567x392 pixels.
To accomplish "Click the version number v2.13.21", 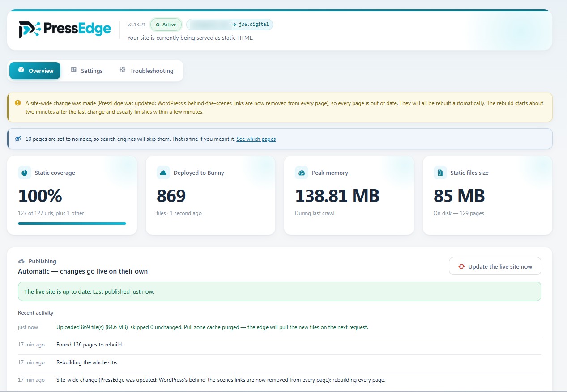I will coord(136,25).
